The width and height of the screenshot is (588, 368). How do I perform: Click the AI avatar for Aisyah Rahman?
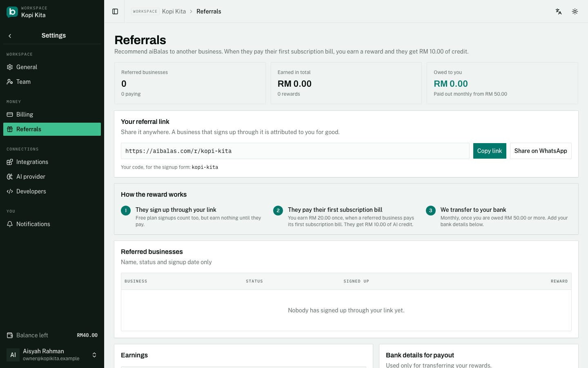[13, 355]
